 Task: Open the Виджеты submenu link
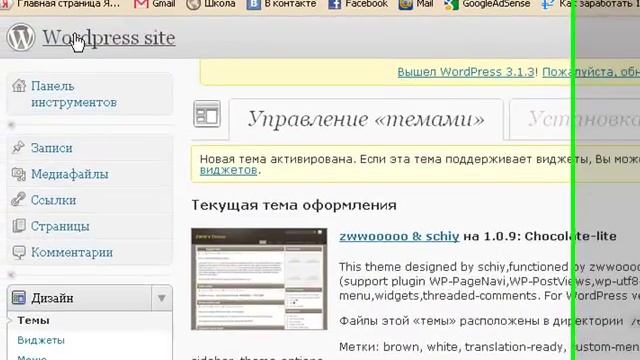(x=41, y=340)
